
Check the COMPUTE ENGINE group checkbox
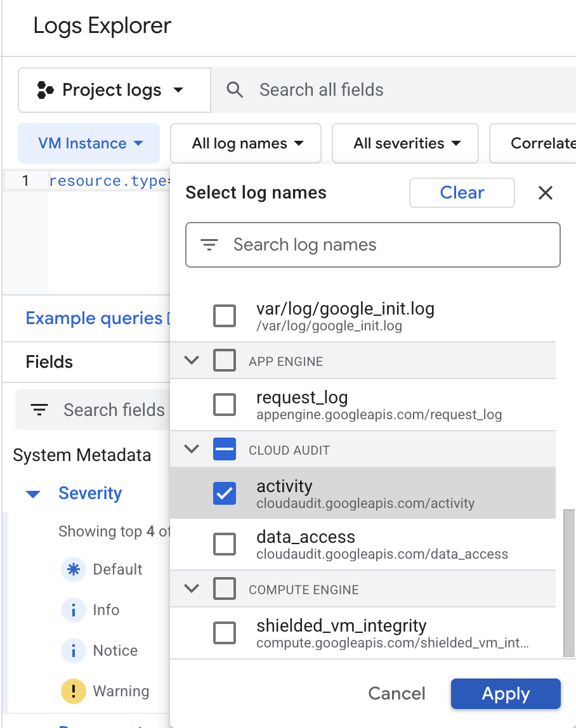[225, 588]
